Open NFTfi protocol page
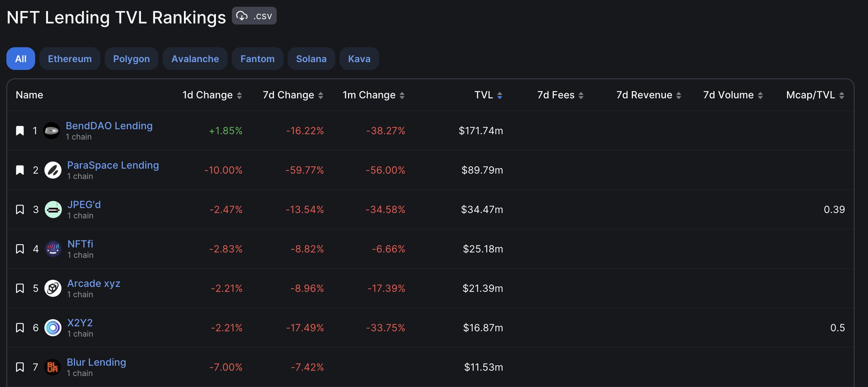Viewport: 868px width, 387px height. pos(80,244)
